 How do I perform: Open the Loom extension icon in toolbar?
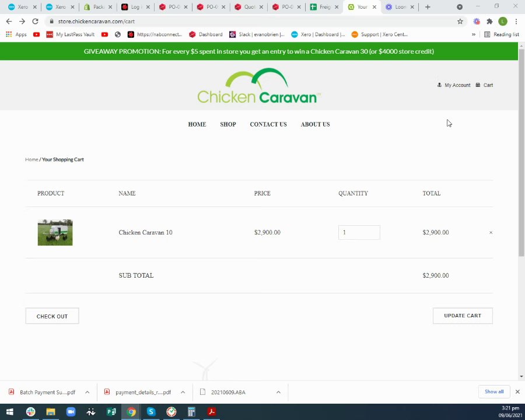(x=477, y=22)
